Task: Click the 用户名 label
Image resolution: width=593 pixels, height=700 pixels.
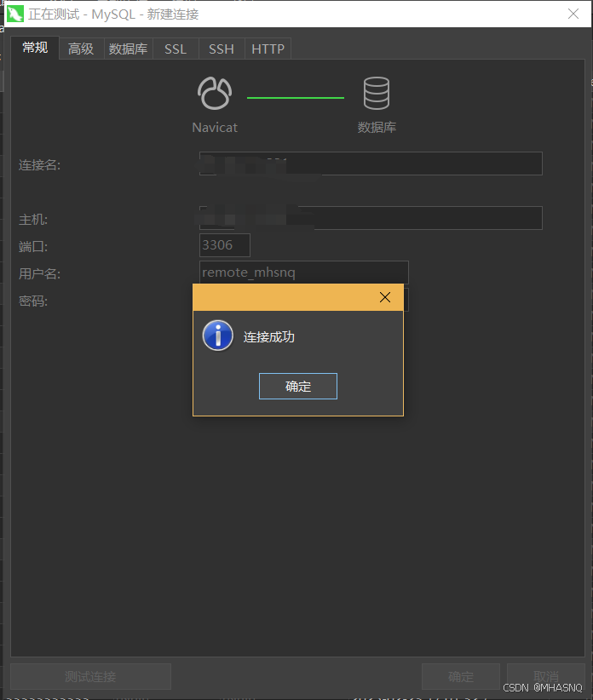Action: pos(39,273)
